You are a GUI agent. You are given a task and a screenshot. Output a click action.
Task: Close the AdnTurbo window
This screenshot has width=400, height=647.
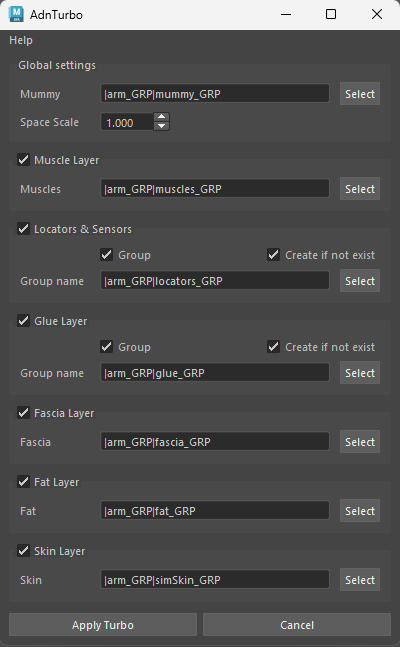tap(376, 14)
